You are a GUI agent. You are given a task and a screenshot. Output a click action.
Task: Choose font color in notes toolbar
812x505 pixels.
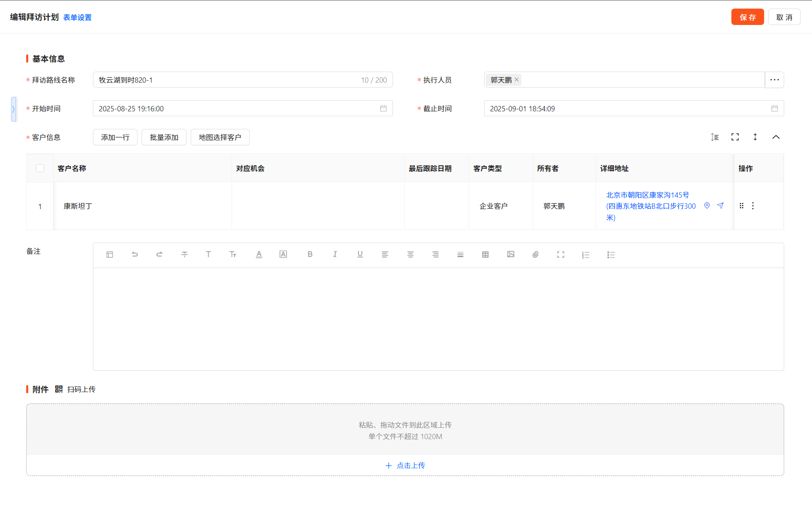pyautogui.click(x=259, y=255)
